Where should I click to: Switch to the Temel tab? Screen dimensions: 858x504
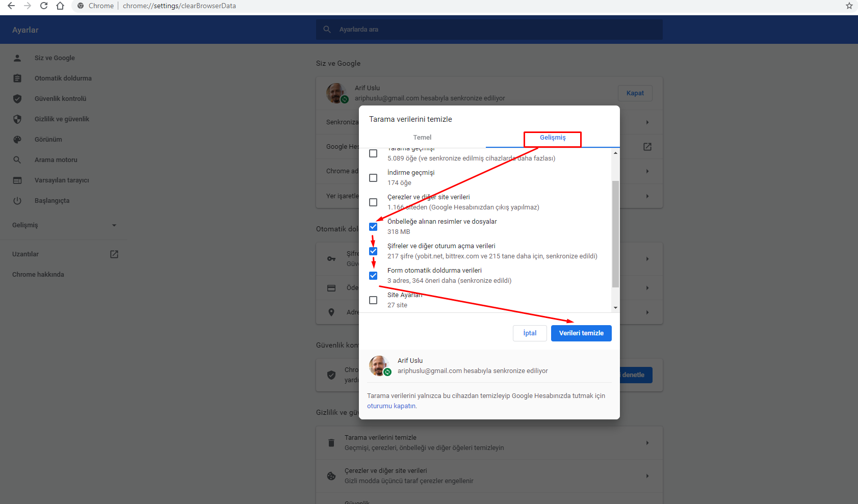422,138
